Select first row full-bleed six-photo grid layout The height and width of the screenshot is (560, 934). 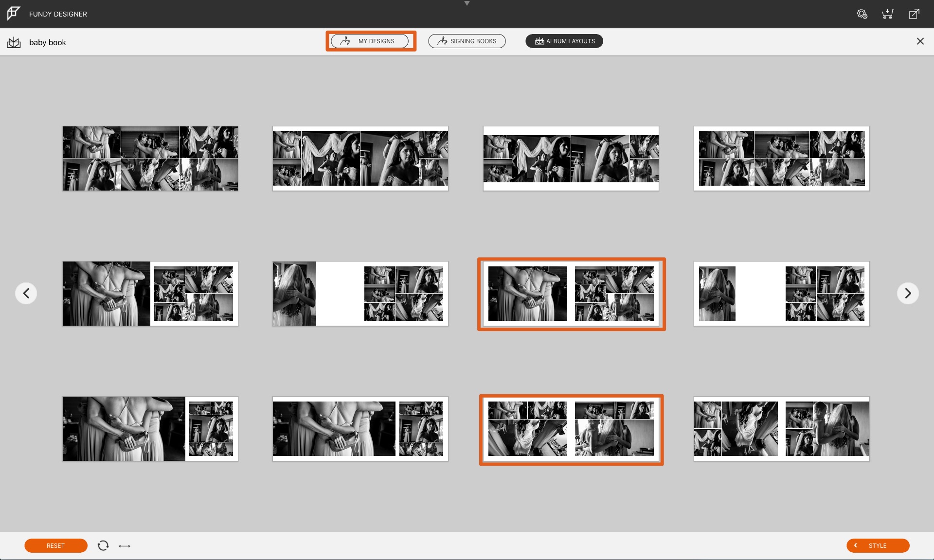pos(150,158)
